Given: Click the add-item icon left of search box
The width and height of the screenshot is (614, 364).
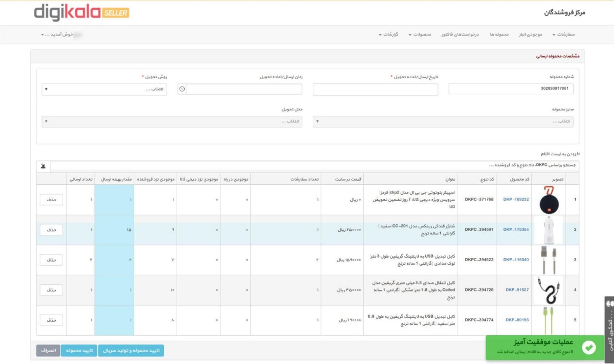Looking at the screenshot, I should click(43, 166).
